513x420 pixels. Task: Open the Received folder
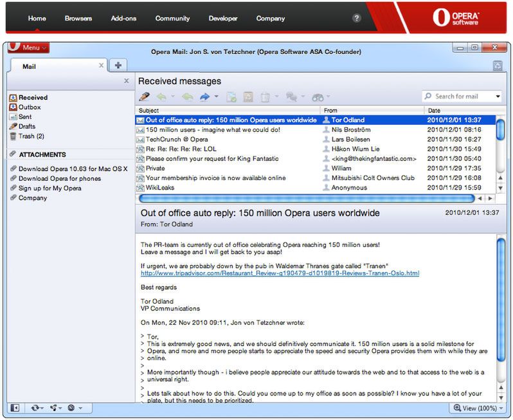click(x=29, y=98)
